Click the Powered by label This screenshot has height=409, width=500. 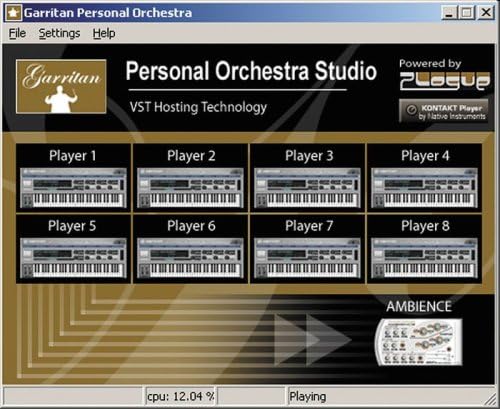430,63
